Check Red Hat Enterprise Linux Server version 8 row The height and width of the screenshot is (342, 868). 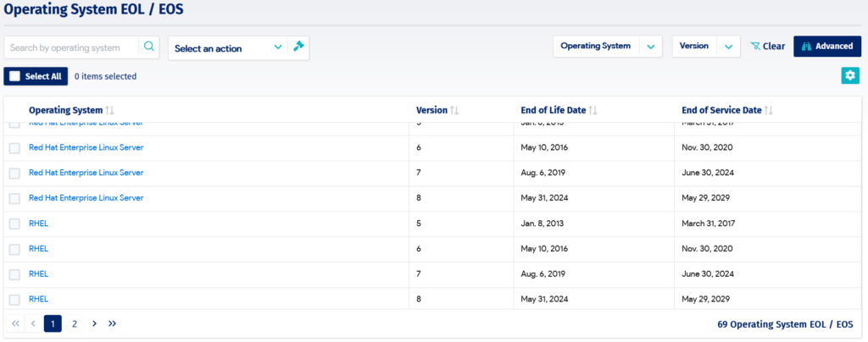(x=15, y=198)
